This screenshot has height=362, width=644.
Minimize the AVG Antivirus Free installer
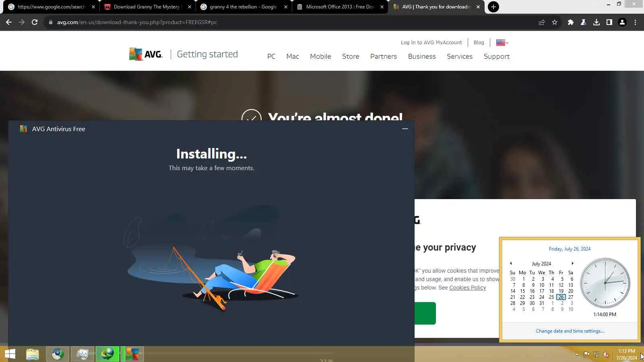point(405,129)
